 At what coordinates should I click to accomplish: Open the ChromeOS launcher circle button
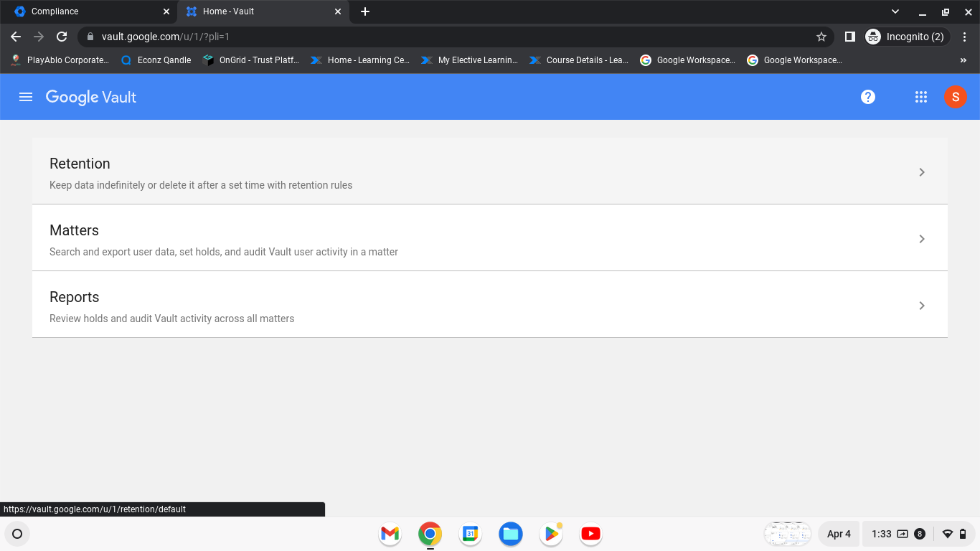click(17, 534)
